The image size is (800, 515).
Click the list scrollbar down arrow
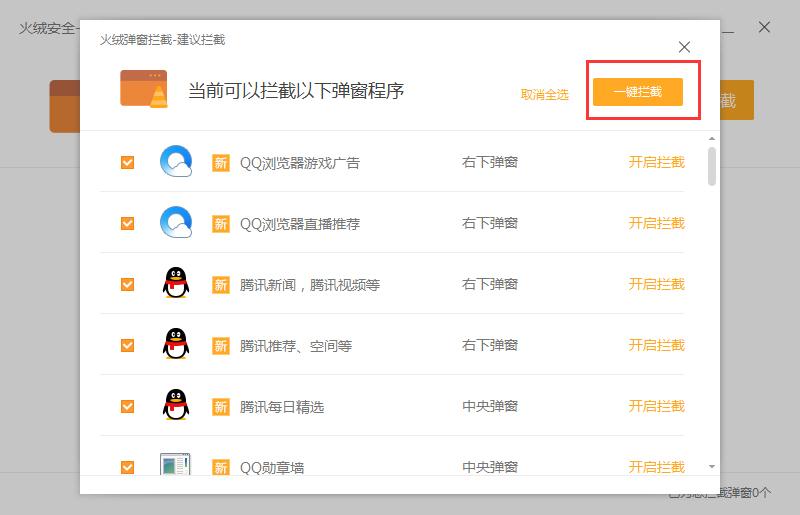[x=712, y=467]
